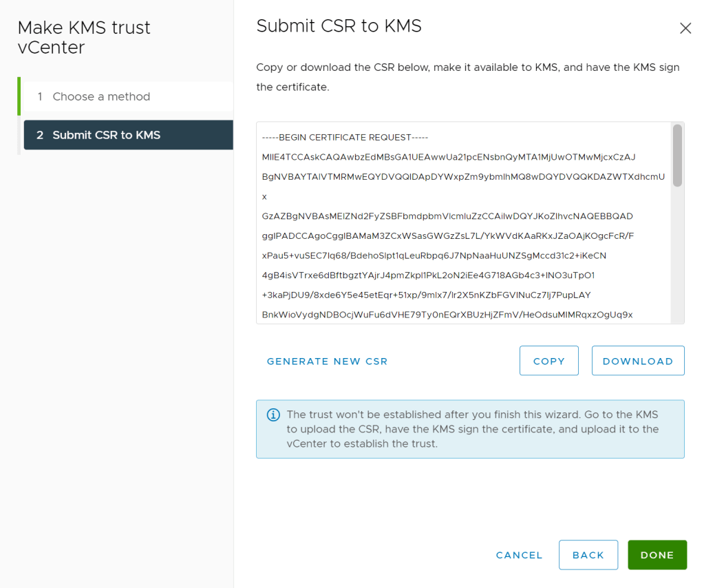Viewport: 704px width, 588px height.
Task: Copy the CSR to clipboard
Action: [548, 361]
